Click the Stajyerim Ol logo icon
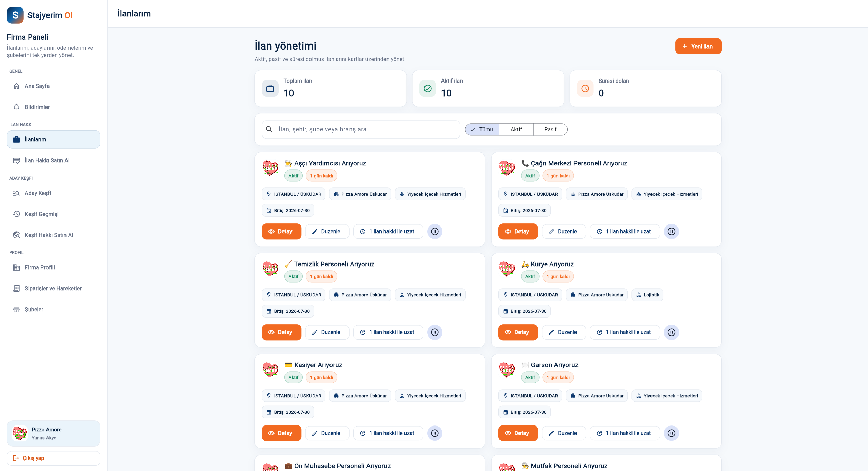This screenshot has height=471, width=868. click(x=15, y=15)
